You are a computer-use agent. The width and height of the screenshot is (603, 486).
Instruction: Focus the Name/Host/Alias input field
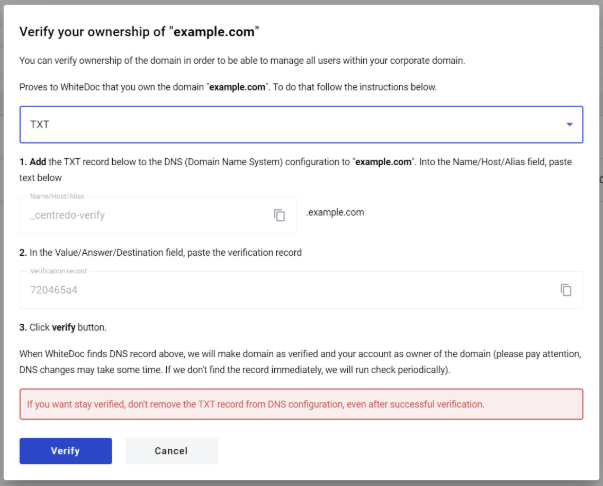[x=158, y=215]
